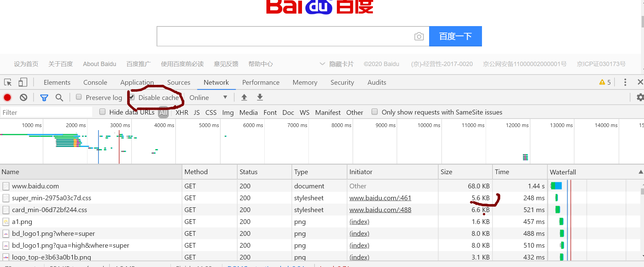The image size is (644, 267).
Task: Filter requests by Other type
Action: pos(355,112)
